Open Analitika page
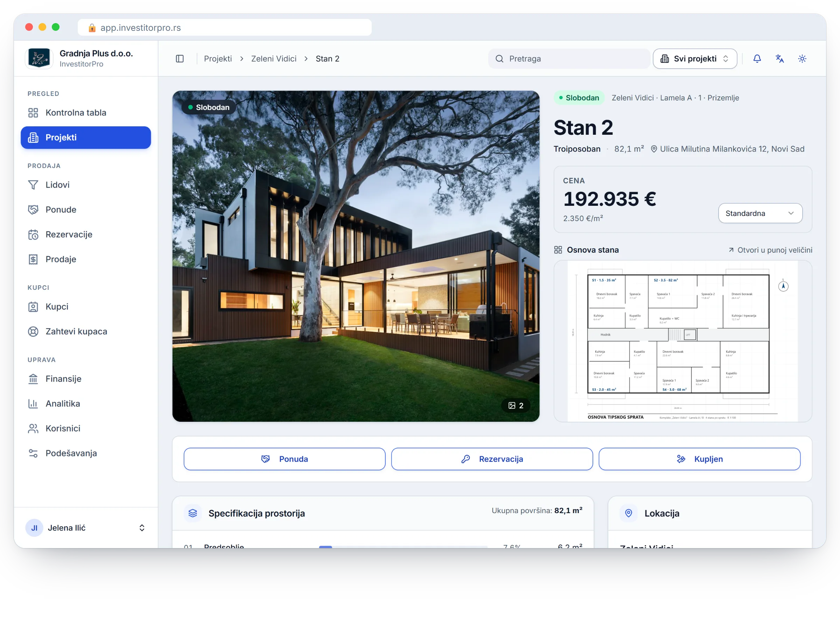The image size is (840, 630). click(86, 404)
